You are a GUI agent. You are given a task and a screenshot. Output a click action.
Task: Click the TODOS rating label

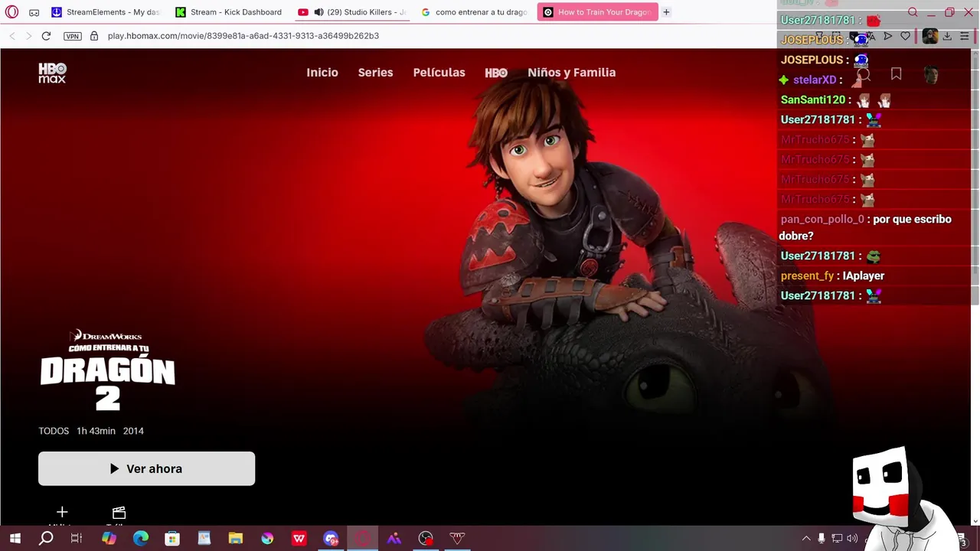[54, 431]
